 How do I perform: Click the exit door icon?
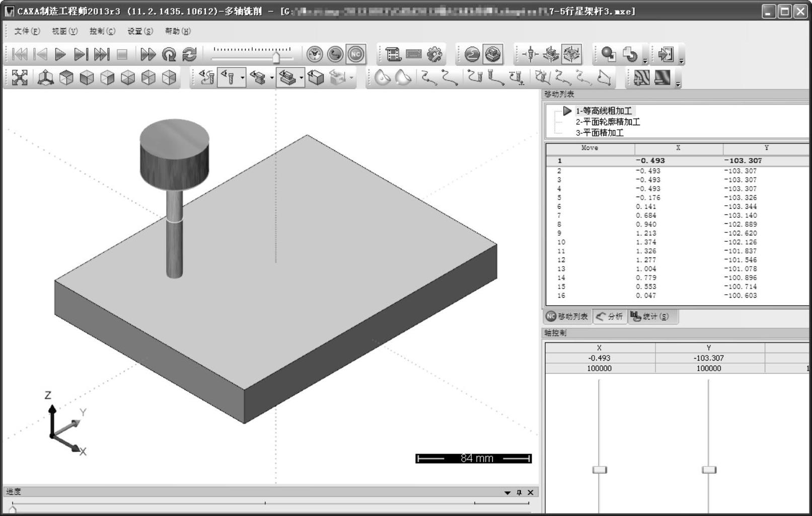(x=666, y=54)
